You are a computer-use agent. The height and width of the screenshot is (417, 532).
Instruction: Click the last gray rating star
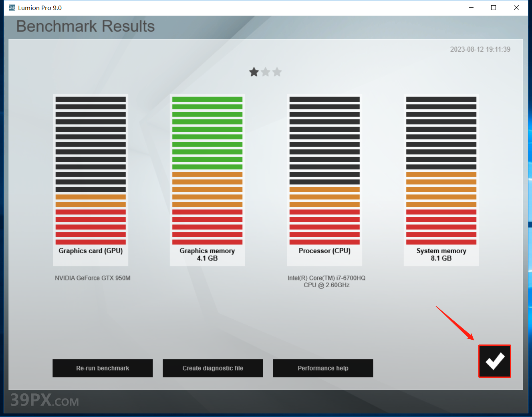[x=277, y=72]
